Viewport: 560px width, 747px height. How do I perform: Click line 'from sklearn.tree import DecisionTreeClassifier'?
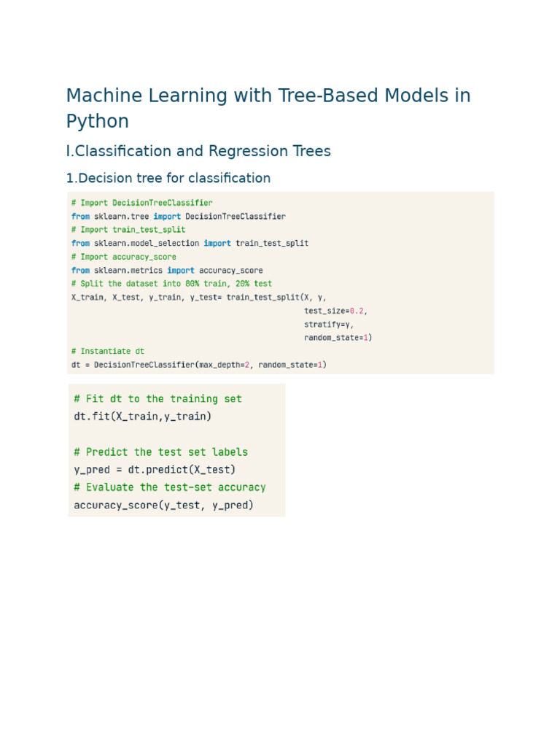(179, 216)
